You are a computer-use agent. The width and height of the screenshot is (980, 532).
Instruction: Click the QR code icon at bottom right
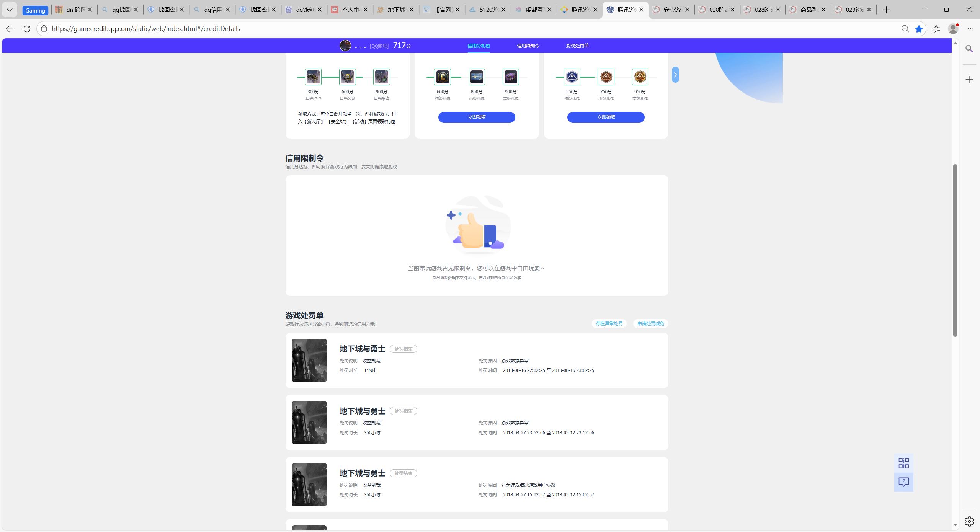click(x=903, y=463)
